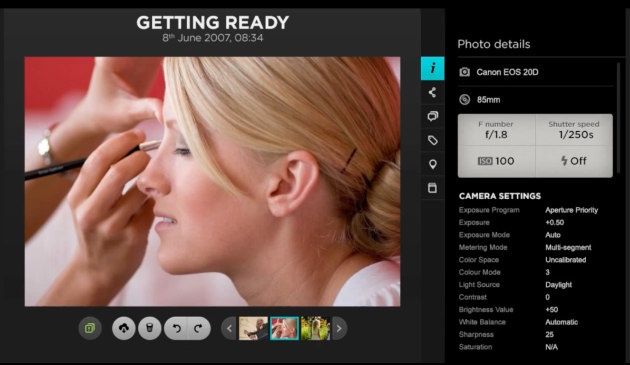Click the f/1.8 F number tile
630x365 pixels.
click(x=496, y=130)
